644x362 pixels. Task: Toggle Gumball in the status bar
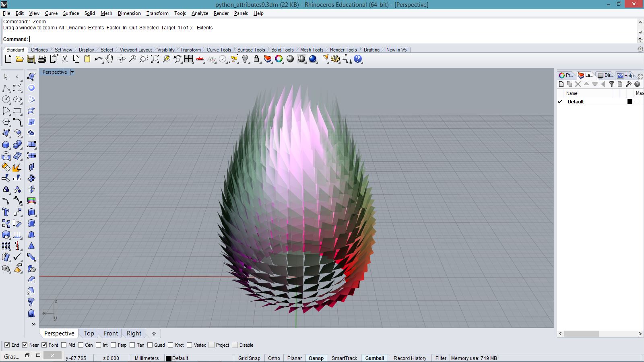[374, 358]
